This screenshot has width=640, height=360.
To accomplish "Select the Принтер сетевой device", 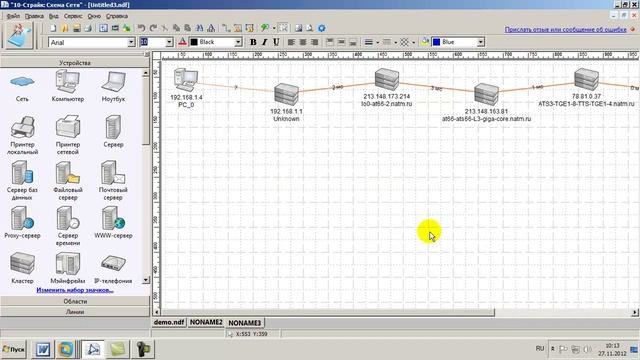I will click(68, 135).
